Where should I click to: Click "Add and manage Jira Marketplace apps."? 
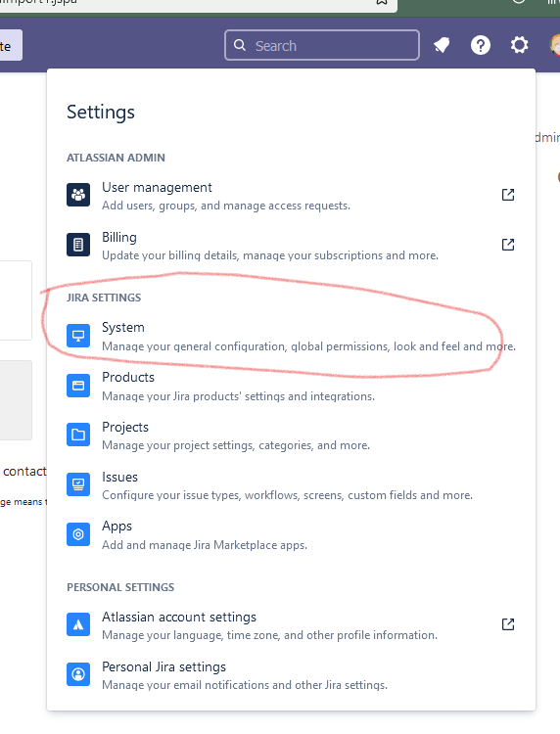pyautogui.click(x=205, y=545)
